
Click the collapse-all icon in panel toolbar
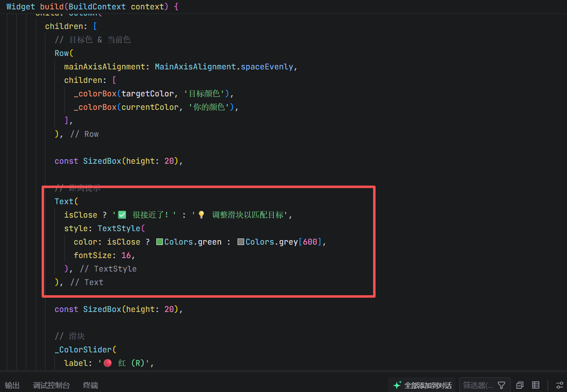click(x=520, y=385)
